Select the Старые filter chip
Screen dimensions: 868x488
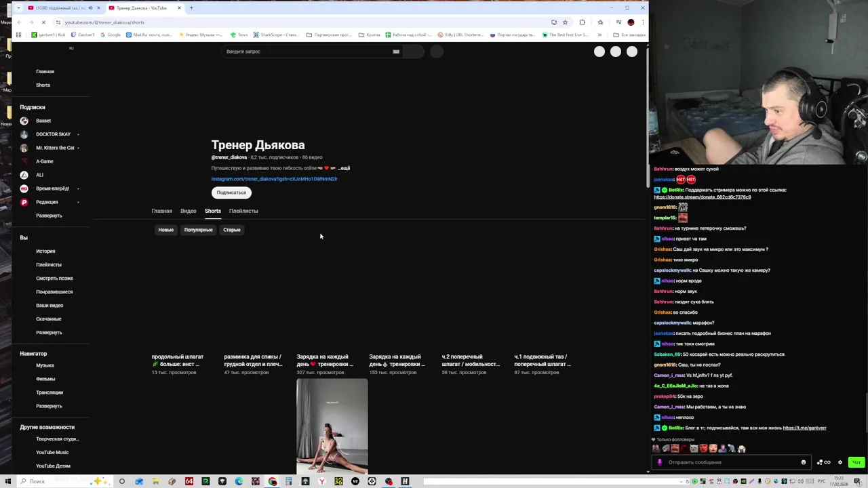pyautogui.click(x=232, y=230)
